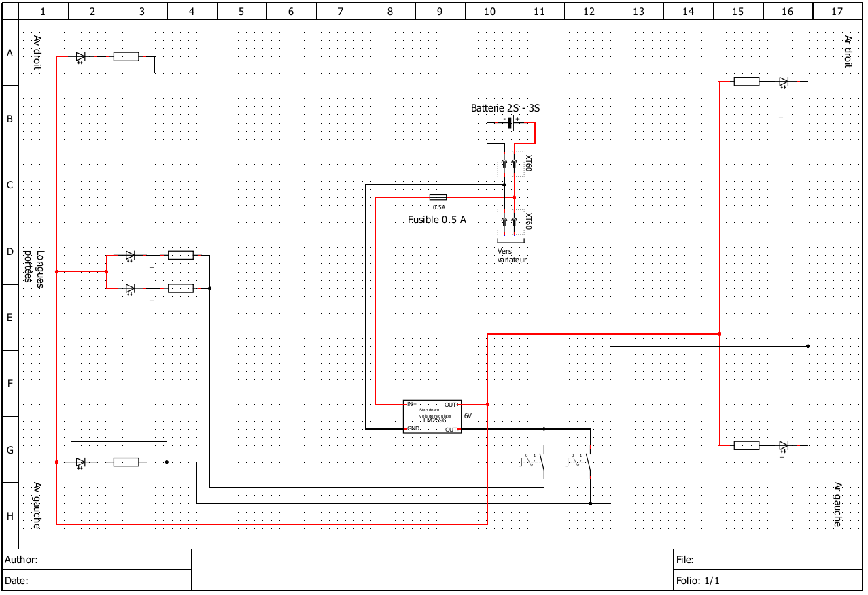868x595 pixels.
Task: Click the switch symbol closest to the LM2596
Action: (x=534, y=462)
